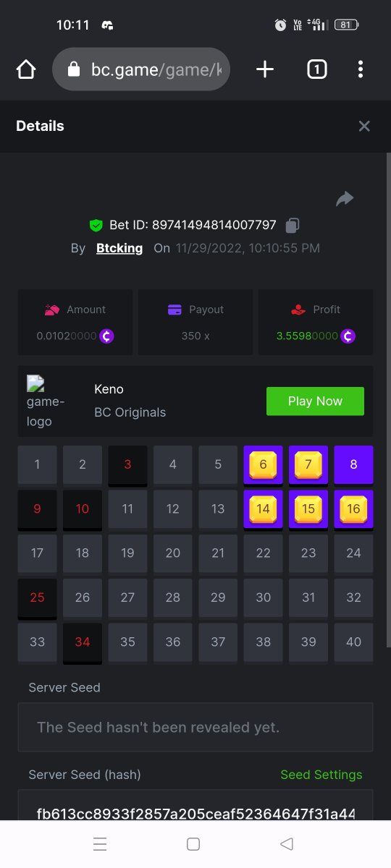
Task: Click the bc.game address bar
Action: pos(141,69)
